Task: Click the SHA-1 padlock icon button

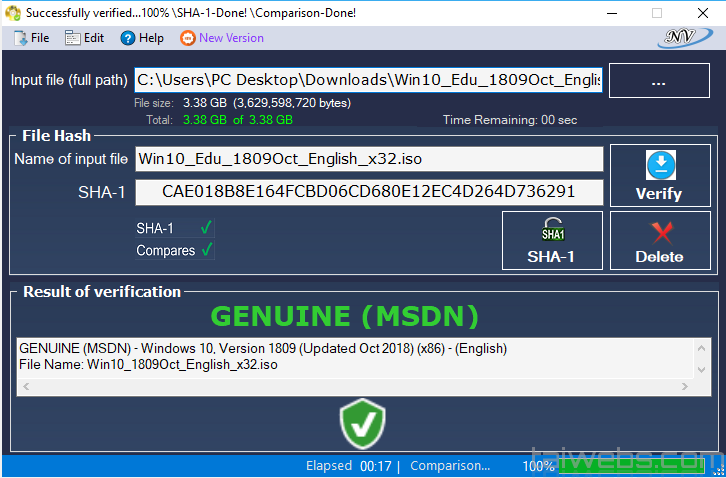Action: click(x=552, y=231)
